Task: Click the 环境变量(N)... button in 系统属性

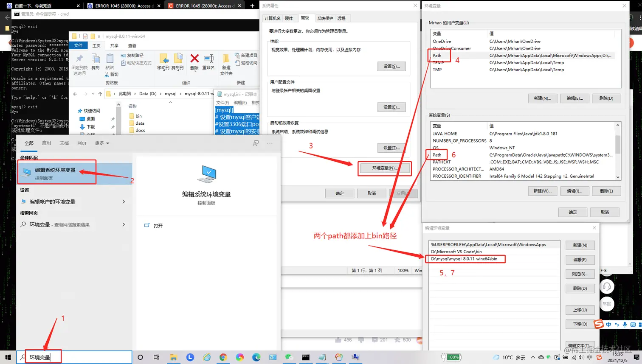Action: (x=385, y=168)
